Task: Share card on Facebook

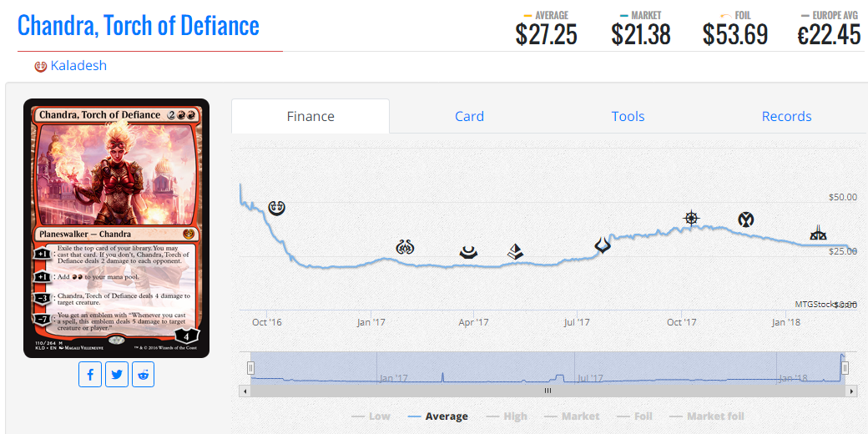Action: point(89,375)
